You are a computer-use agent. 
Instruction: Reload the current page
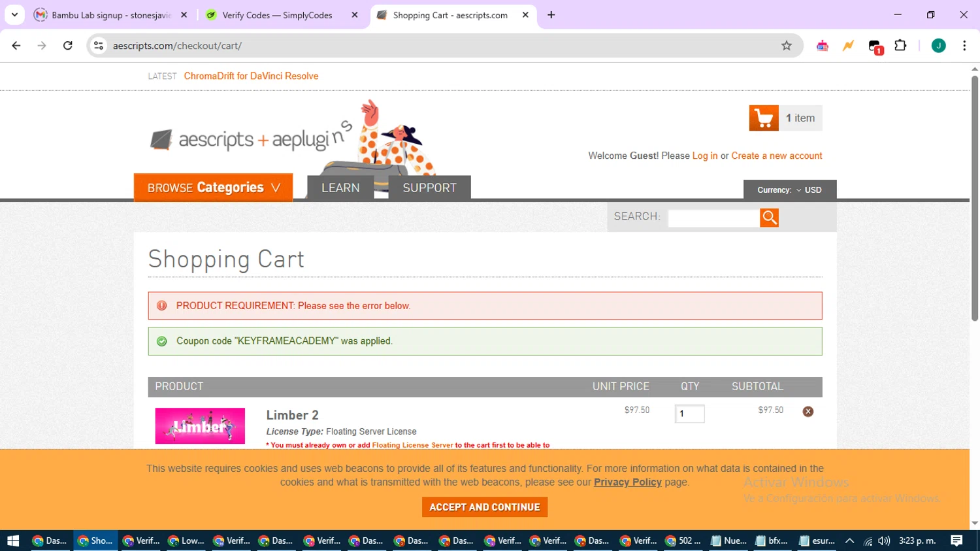pyautogui.click(x=68, y=46)
